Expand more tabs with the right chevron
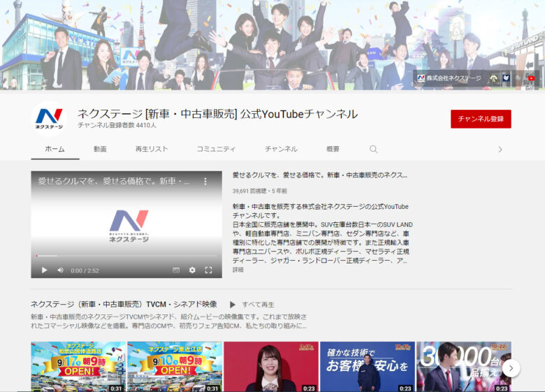Viewport: 545px width, 392px height. 500,150
